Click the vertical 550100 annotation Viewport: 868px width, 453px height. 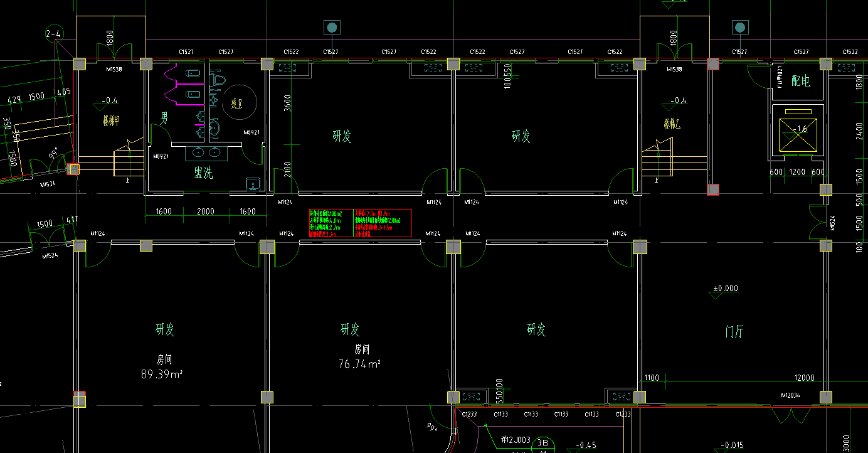(499, 390)
